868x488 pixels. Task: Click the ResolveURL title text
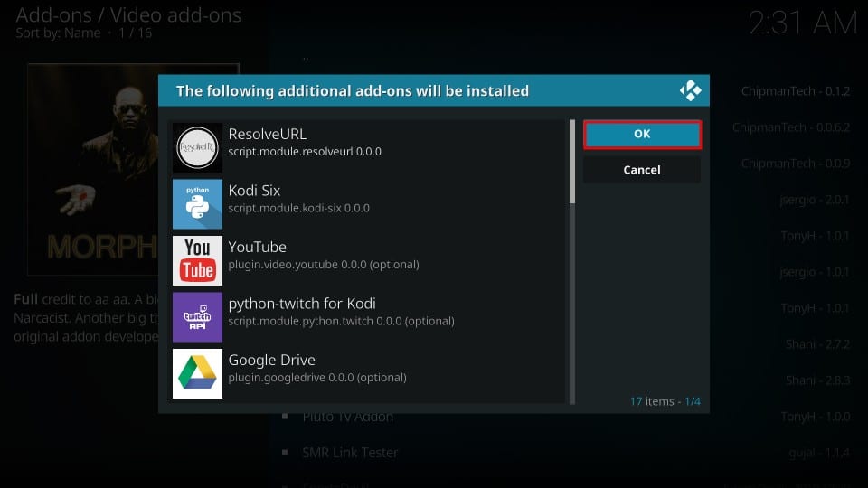click(268, 134)
